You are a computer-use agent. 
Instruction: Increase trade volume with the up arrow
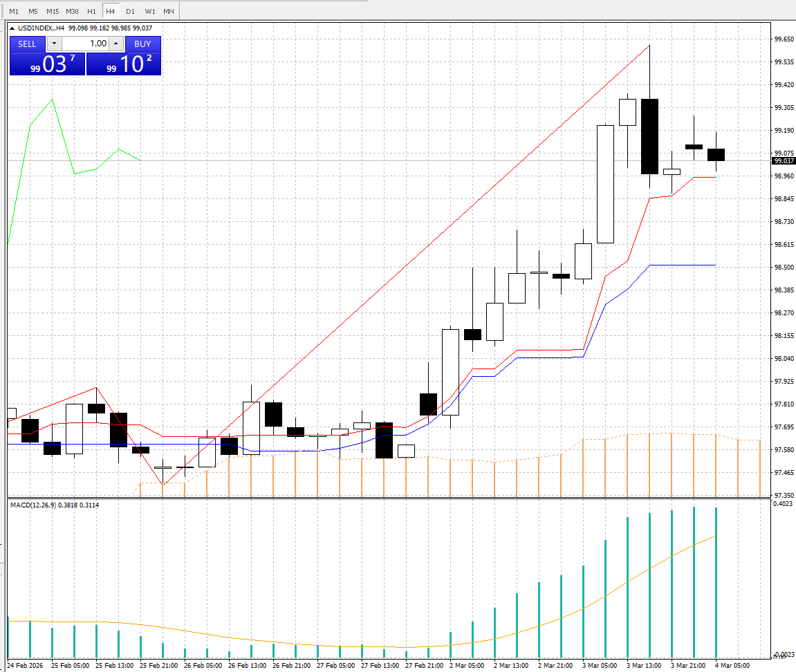(115, 44)
